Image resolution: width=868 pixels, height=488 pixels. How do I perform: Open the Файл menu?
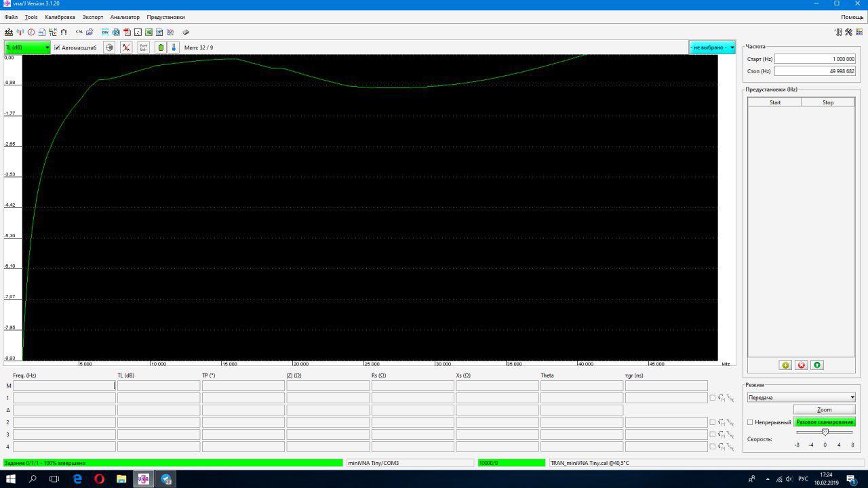(11, 17)
